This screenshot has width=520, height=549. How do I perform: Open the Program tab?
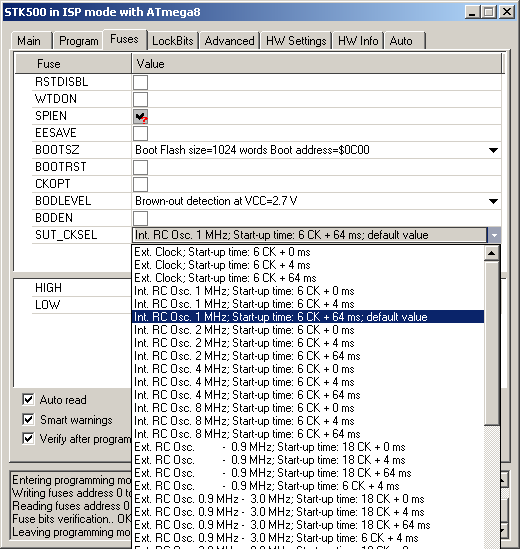click(78, 41)
